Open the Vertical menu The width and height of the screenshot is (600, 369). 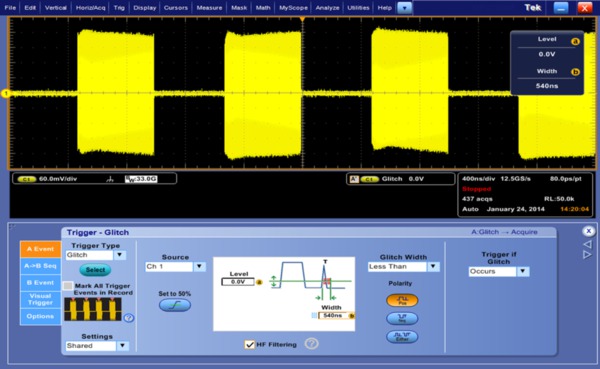pos(55,8)
